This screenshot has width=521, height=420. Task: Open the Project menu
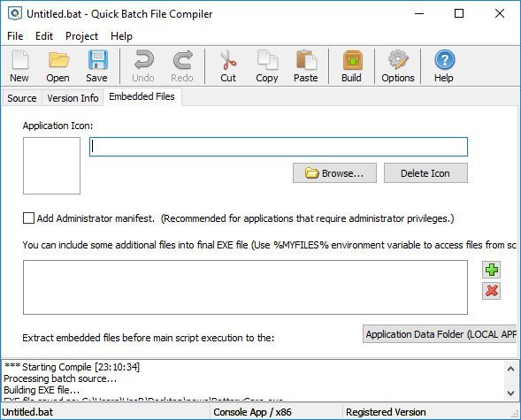[81, 36]
